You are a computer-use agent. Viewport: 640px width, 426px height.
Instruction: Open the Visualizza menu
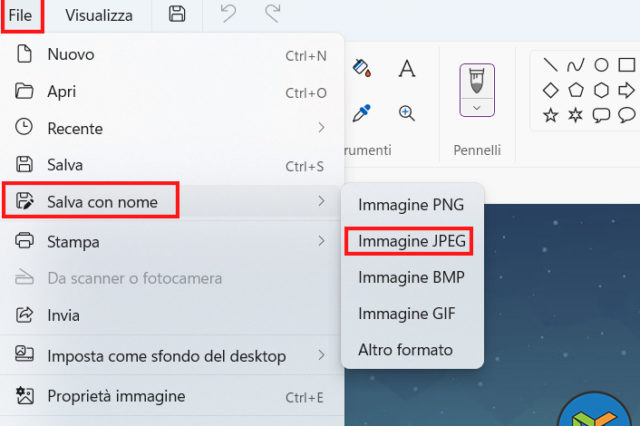click(98, 15)
